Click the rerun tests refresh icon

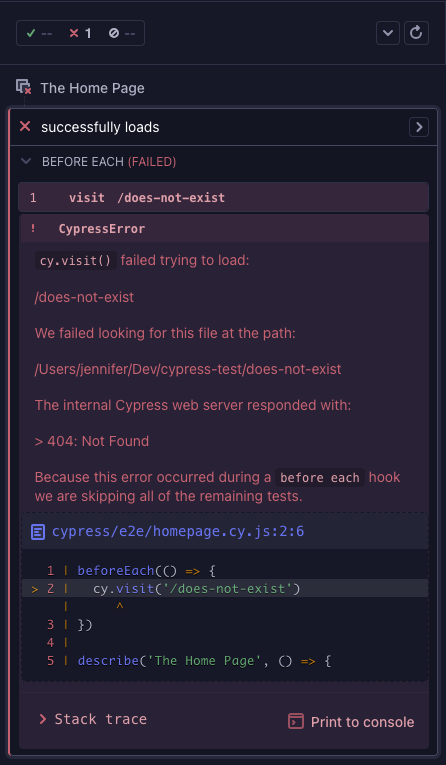pyautogui.click(x=416, y=33)
